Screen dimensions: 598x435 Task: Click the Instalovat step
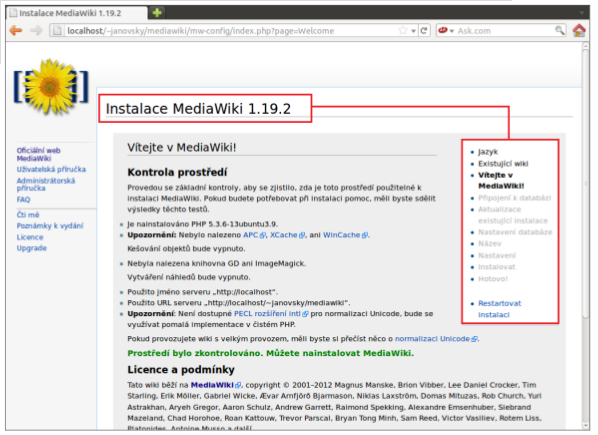tap(497, 267)
